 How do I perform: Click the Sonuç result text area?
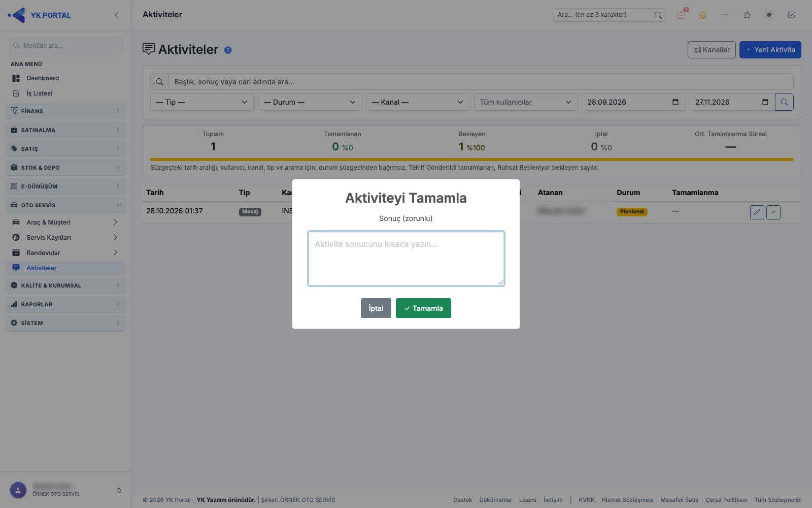[406, 259]
